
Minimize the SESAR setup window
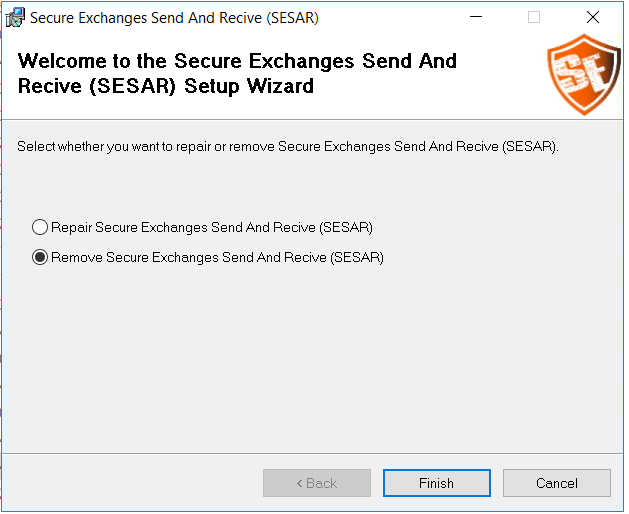click(x=476, y=17)
